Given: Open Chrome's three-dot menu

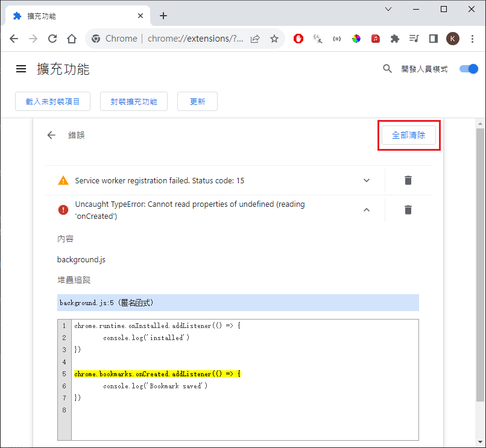Looking at the screenshot, I should coord(472,39).
